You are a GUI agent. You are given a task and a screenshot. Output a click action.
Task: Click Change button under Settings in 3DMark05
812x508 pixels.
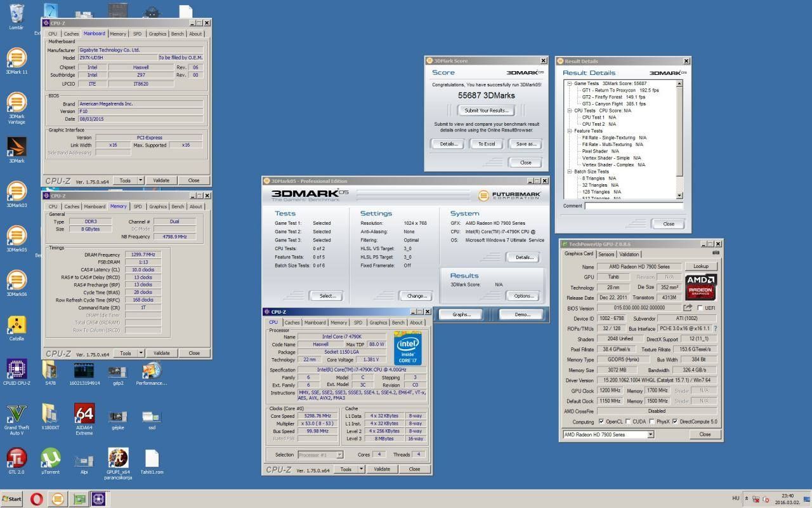click(417, 296)
